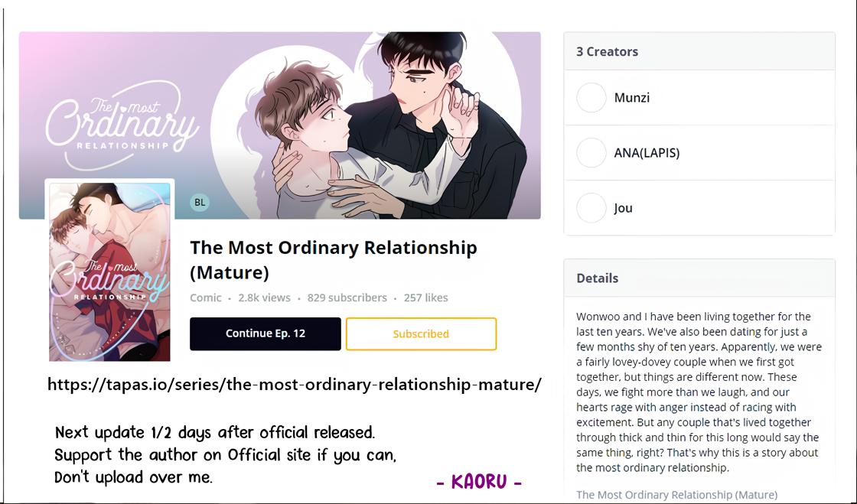The height and width of the screenshot is (504, 857).
Task: Click the 829 subscribers count
Action: tap(347, 298)
